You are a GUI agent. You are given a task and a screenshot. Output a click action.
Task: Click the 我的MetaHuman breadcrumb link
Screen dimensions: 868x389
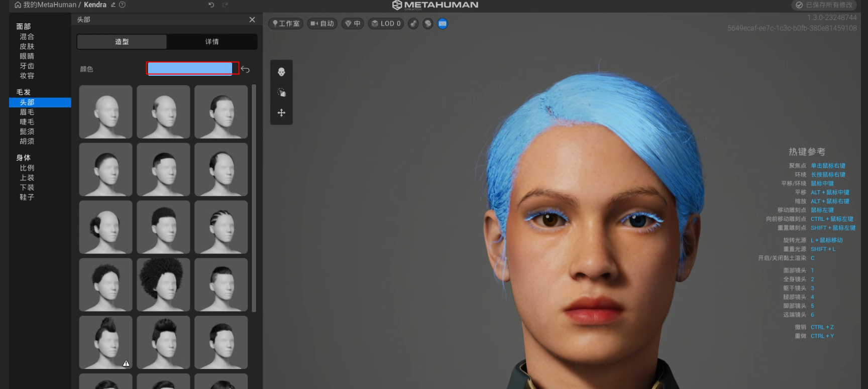point(50,5)
